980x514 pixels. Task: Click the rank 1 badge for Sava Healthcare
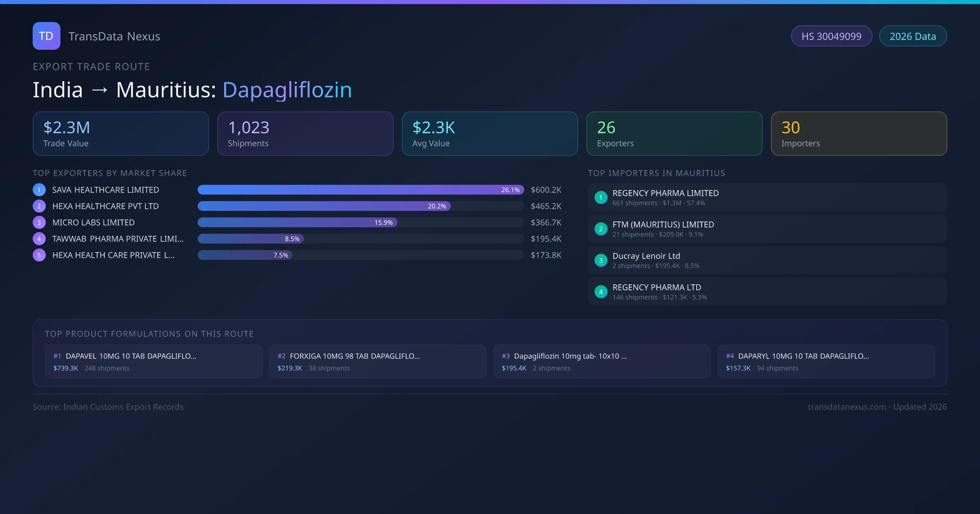(39, 190)
